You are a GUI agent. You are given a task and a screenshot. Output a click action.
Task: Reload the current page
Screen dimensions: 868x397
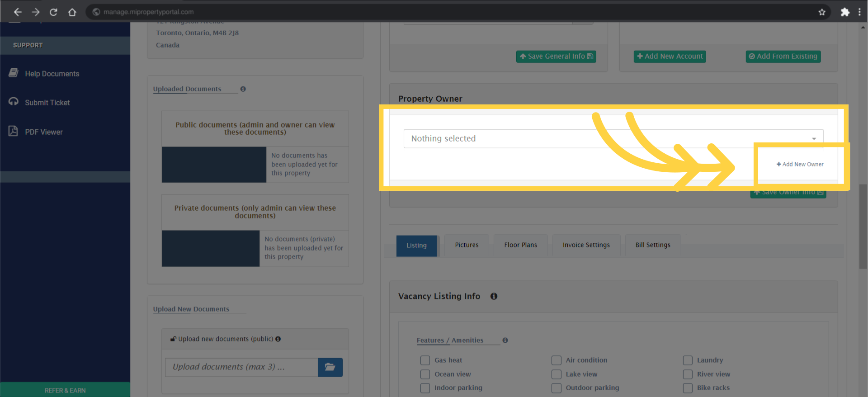(x=53, y=12)
